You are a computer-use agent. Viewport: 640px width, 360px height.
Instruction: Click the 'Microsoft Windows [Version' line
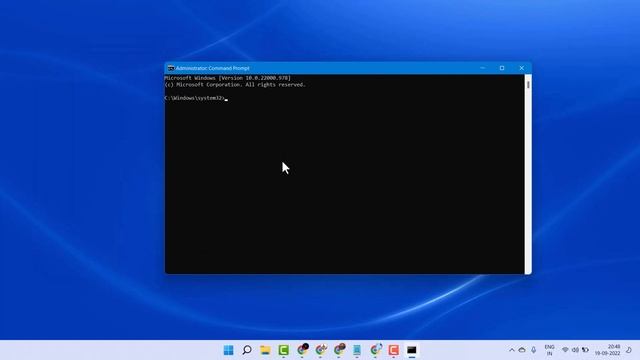pyautogui.click(x=227, y=78)
